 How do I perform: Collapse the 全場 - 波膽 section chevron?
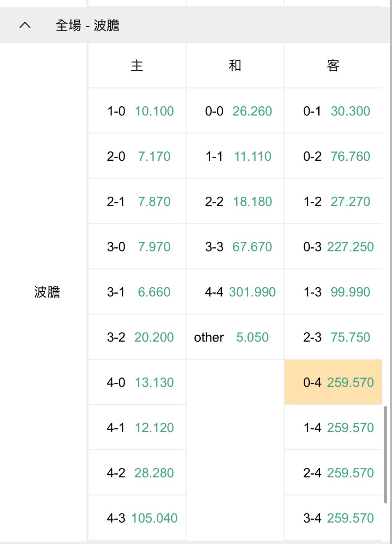25,25
